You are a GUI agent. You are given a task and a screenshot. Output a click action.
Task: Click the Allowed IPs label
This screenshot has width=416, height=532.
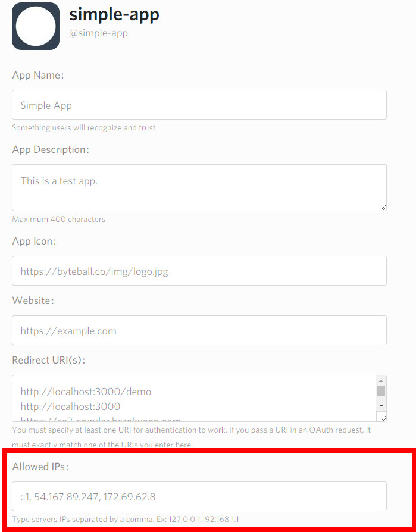coord(40,467)
